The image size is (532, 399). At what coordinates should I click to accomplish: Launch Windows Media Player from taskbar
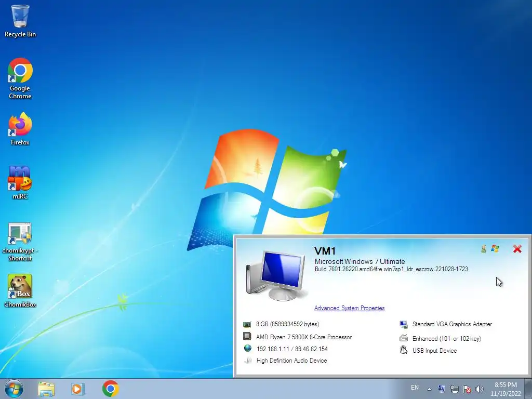pyautogui.click(x=78, y=389)
